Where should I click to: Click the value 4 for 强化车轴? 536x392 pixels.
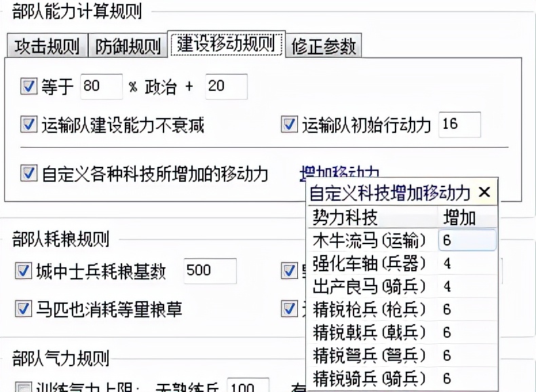click(467, 263)
